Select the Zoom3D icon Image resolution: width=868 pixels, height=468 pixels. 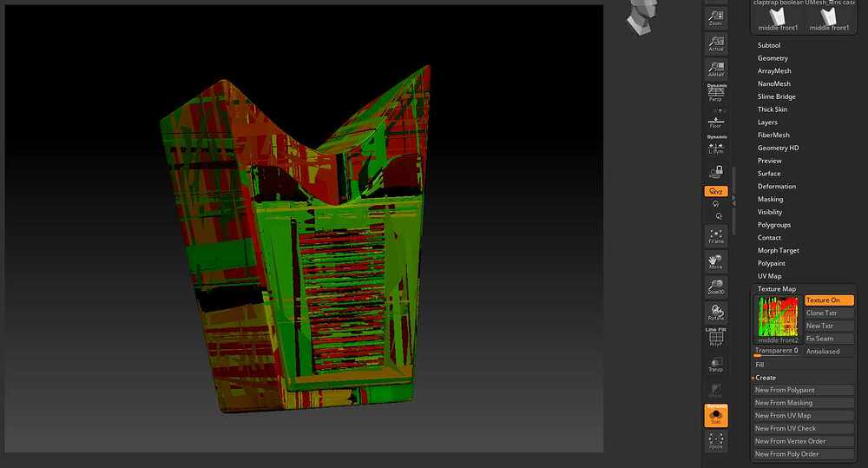(x=716, y=287)
